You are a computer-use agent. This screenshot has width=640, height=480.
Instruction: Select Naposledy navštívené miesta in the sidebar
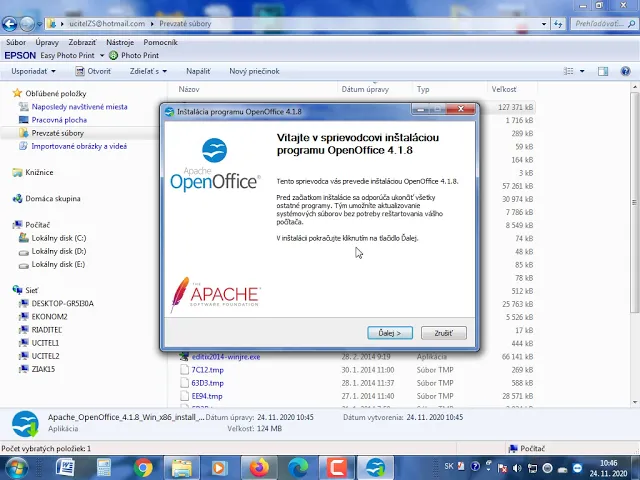click(x=80, y=107)
